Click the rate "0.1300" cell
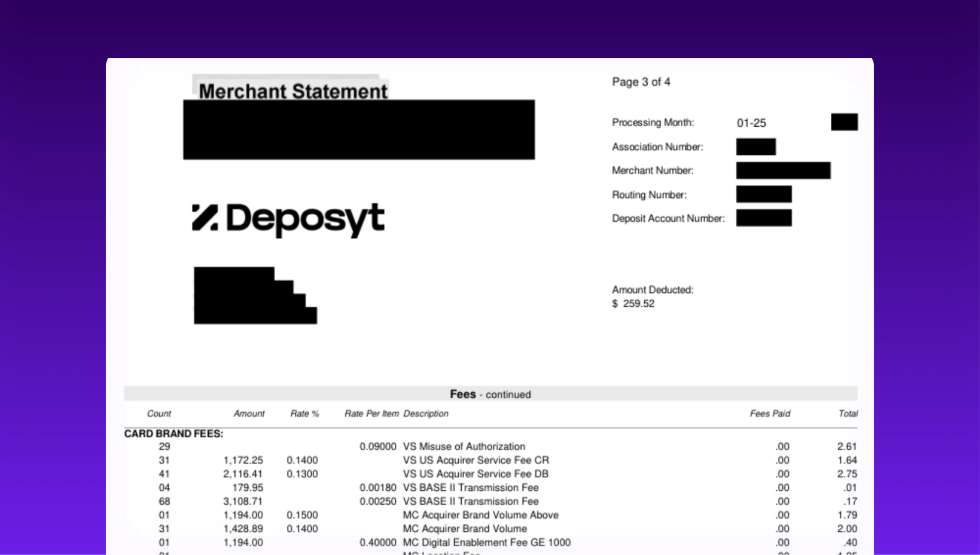This screenshot has height=555, width=980. coord(302,474)
